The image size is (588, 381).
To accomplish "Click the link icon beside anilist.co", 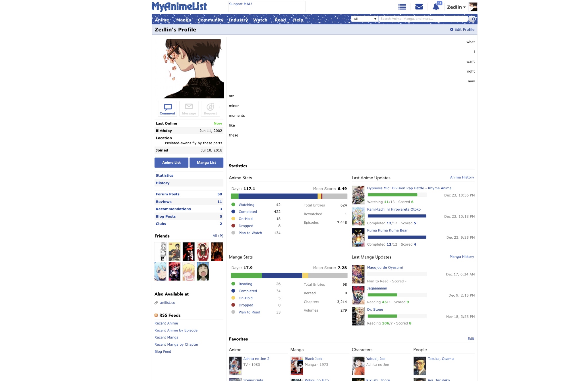I will click(156, 302).
